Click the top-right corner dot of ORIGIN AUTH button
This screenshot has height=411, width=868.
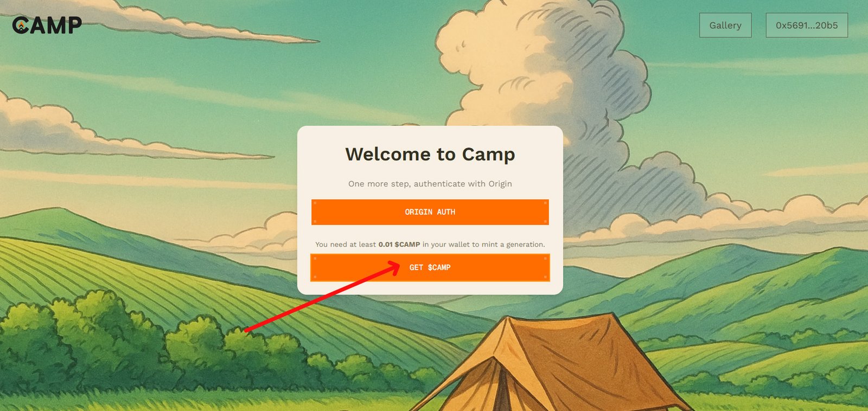coord(545,203)
